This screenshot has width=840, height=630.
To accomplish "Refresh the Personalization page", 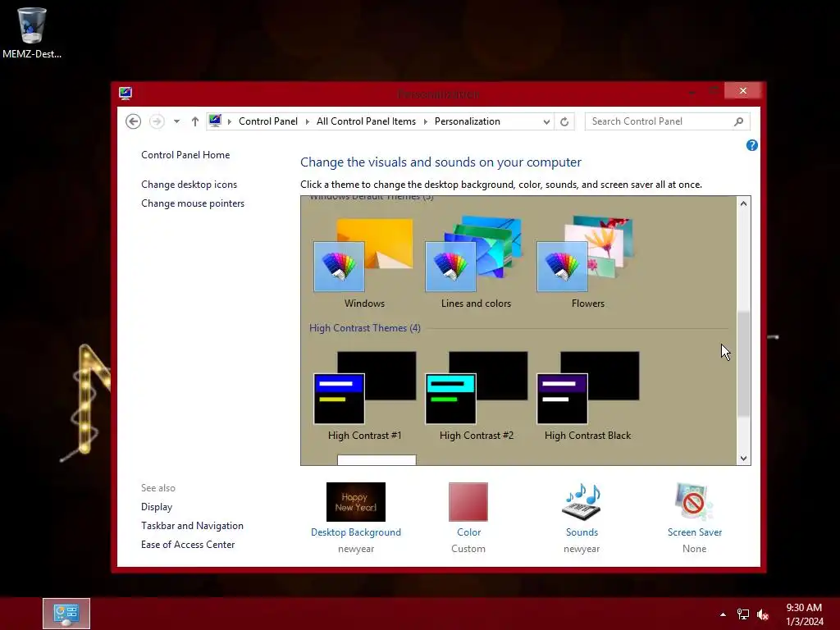I will tap(564, 121).
